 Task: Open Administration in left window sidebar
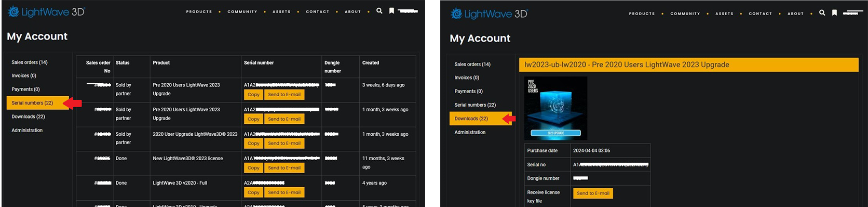pos(27,130)
